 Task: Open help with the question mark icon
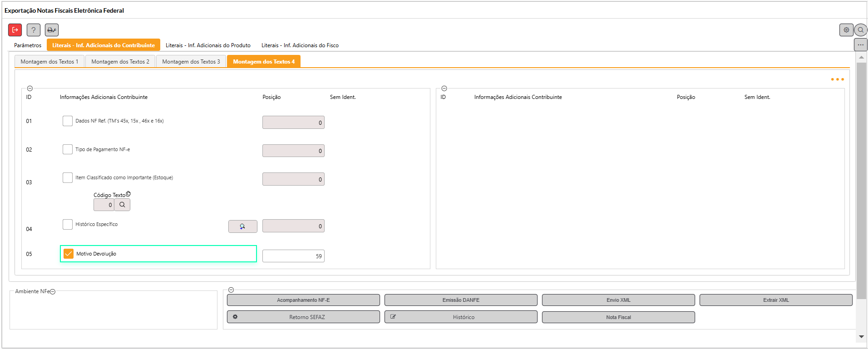pyautogui.click(x=34, y=30)
